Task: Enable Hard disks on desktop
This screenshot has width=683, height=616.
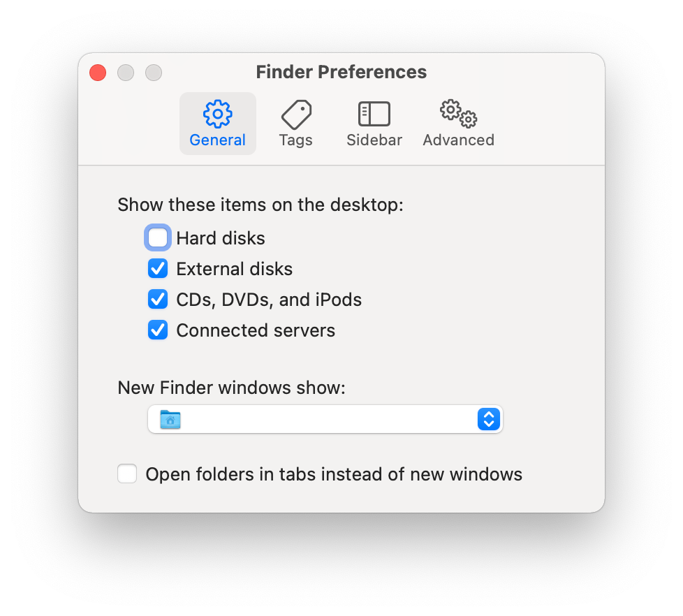Action: pos(158,238)
